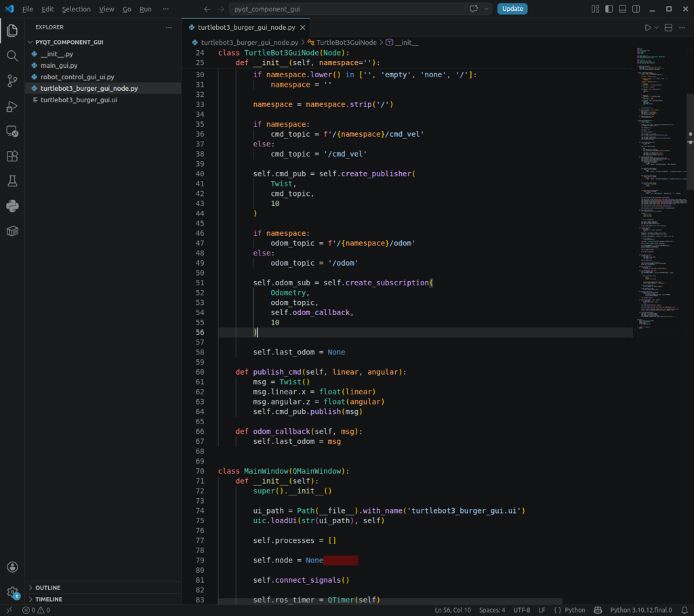Click the Update button
This screenshot has height=616, width=694.
[x=512, y=9]
